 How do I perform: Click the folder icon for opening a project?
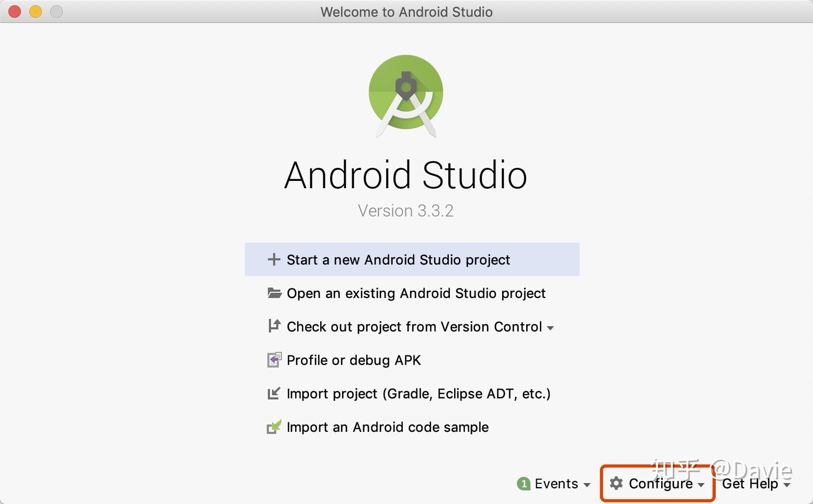coord(275,293)
